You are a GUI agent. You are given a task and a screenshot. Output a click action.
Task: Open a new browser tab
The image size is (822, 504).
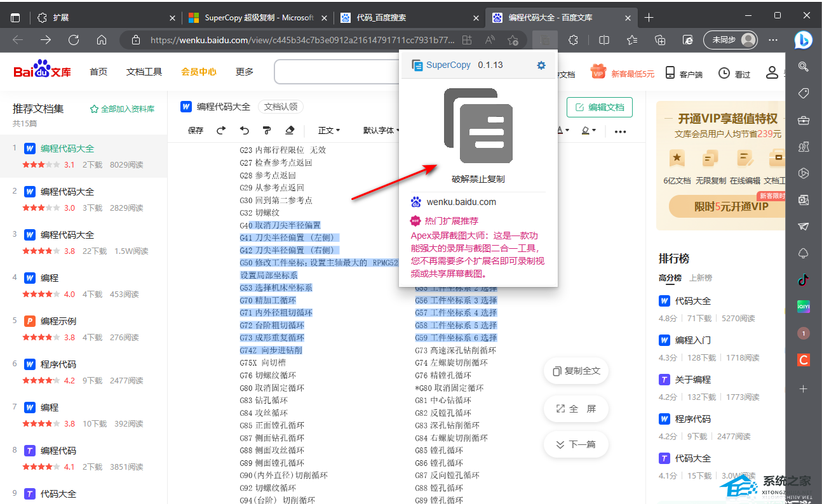pos(649,18)
